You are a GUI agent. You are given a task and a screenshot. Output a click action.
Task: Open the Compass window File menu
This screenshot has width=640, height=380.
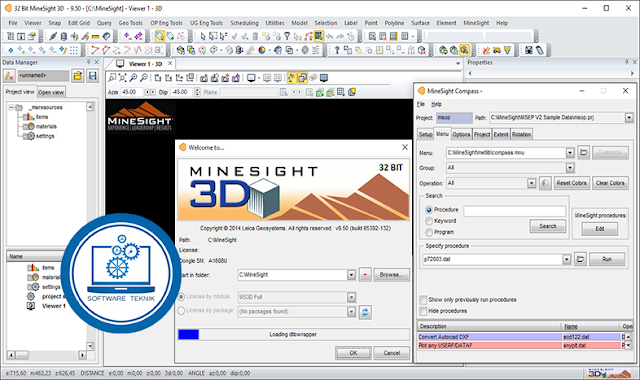(421, 104)
